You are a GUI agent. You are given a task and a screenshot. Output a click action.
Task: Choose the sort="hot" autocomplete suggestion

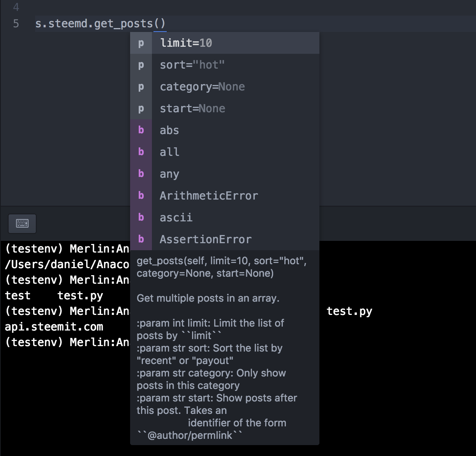pos(225,65)
